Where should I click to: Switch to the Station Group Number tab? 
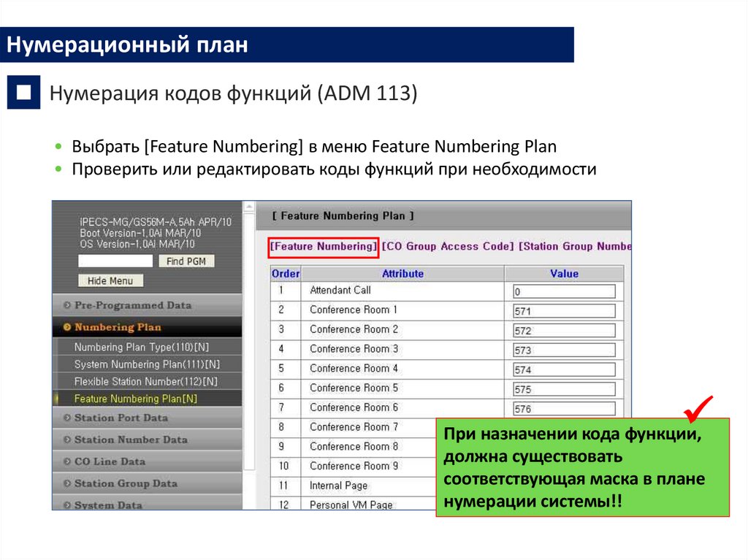coord(575,247)
